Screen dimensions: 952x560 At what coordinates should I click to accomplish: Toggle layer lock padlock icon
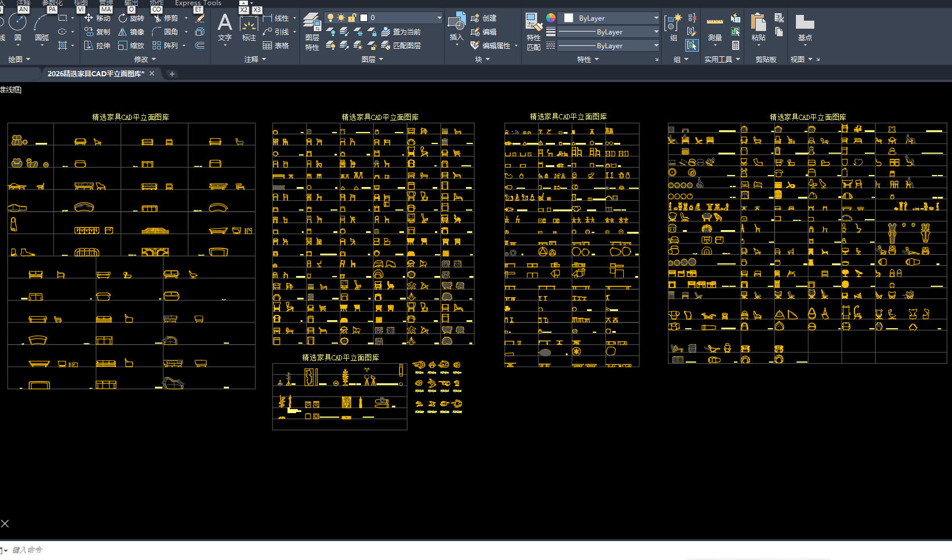[x=352, y=18]
